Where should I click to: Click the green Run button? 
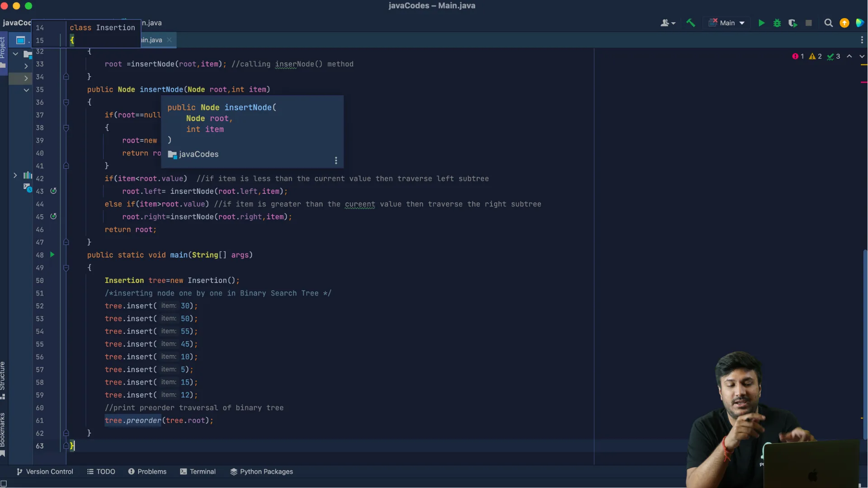[761, 23]
